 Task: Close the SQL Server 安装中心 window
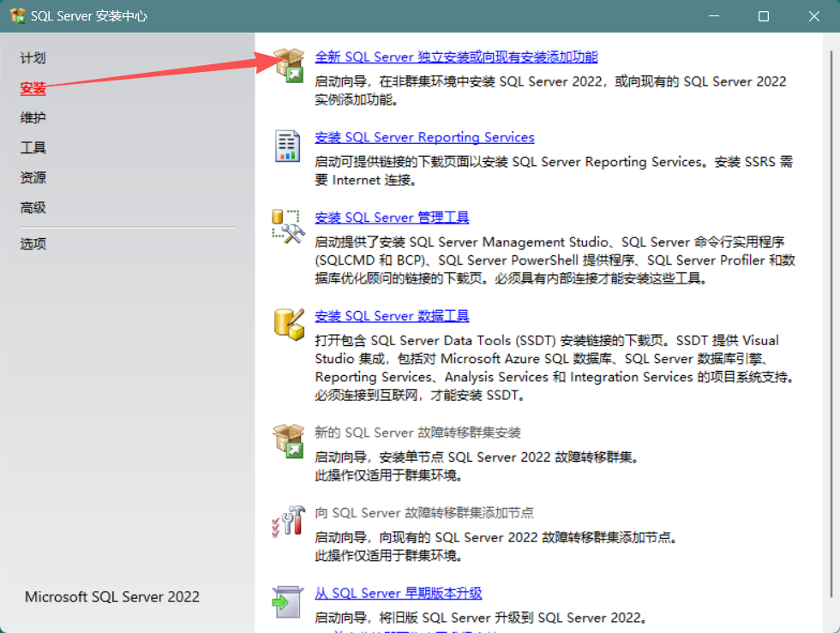(x=814, y=16)
